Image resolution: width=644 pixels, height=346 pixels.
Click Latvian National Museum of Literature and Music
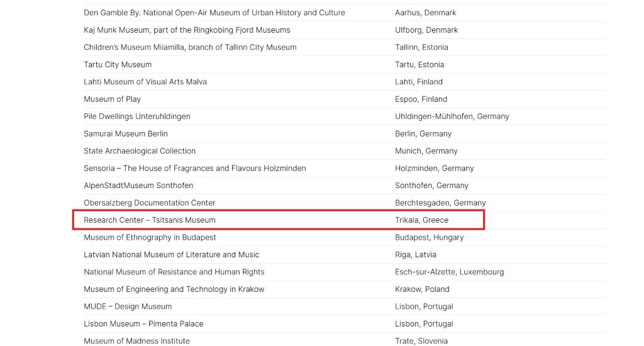(x=172, y=255)
